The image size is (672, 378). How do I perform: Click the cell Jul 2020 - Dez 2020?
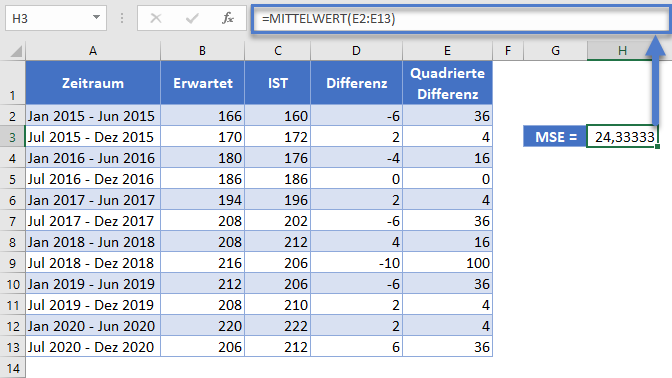point(93,347)
